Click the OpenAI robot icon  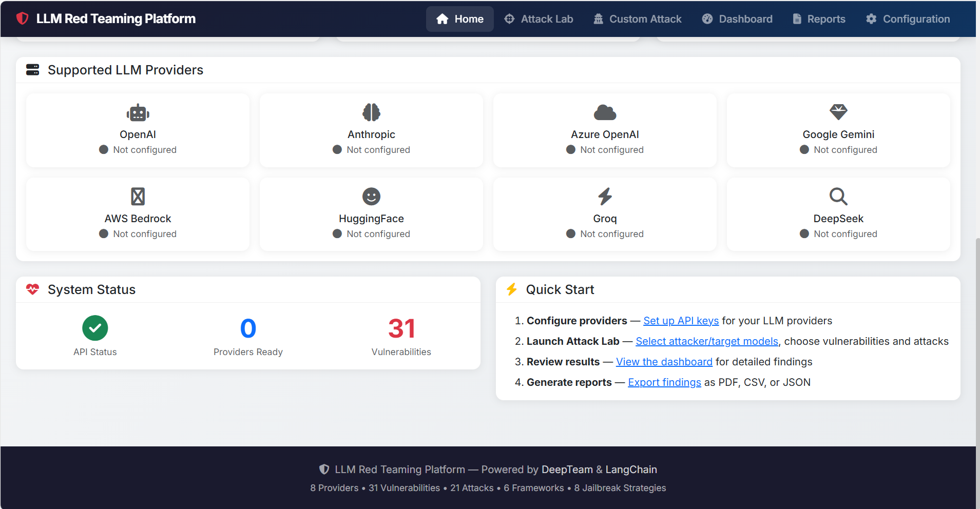[137, 112]
